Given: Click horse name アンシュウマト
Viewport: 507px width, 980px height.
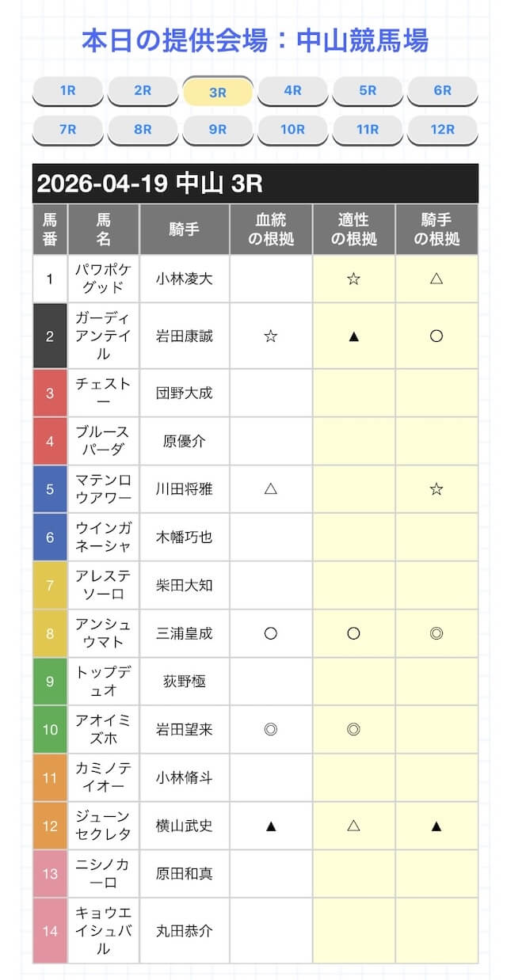Looking at the screenshot, I should [103, 633].
